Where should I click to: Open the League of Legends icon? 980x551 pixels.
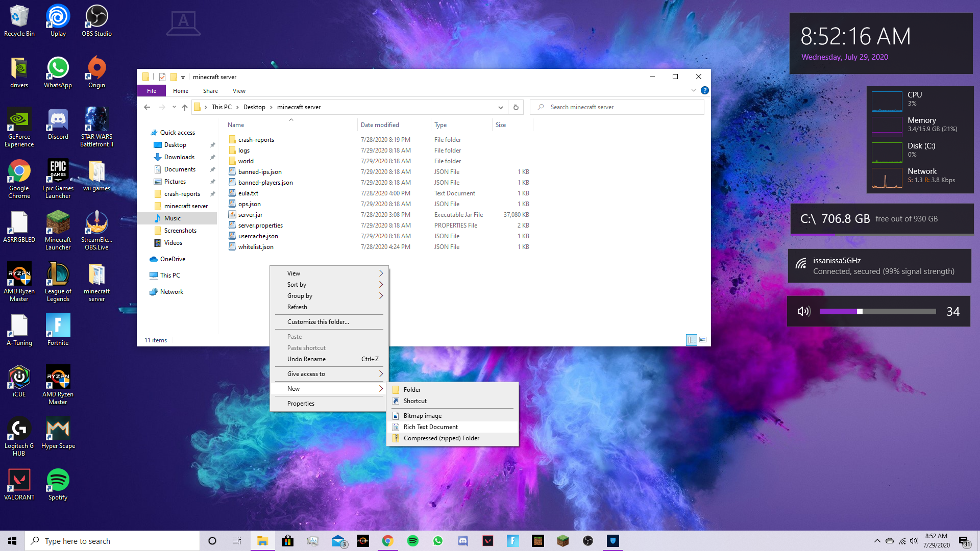click(x=58, y=282)
